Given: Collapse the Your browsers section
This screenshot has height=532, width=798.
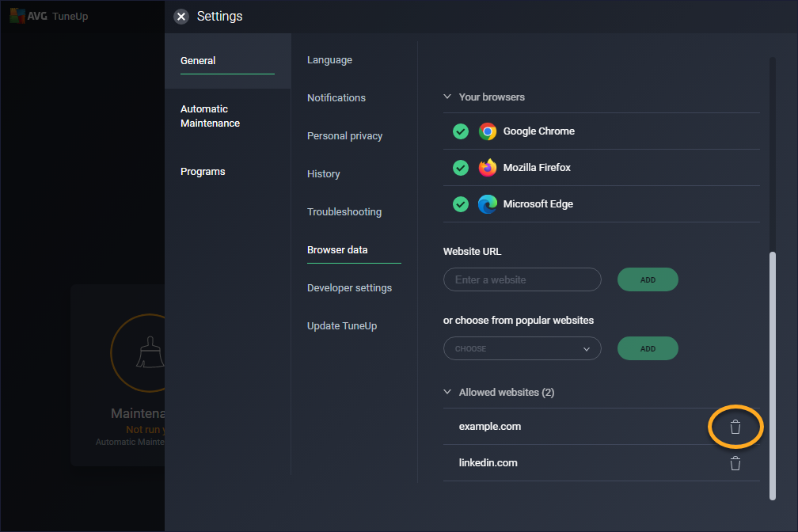Looking at the screenshot, I should tap(446, 97).
